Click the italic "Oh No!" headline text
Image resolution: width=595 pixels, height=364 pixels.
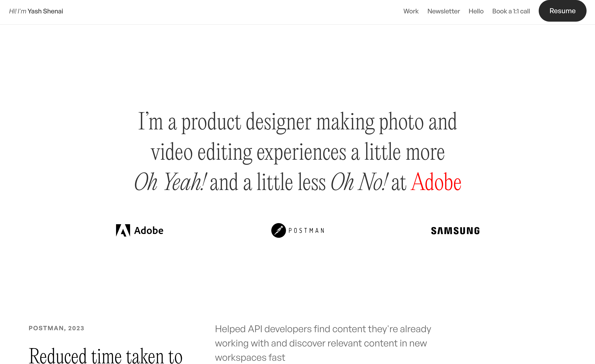(x=360, y=182)
